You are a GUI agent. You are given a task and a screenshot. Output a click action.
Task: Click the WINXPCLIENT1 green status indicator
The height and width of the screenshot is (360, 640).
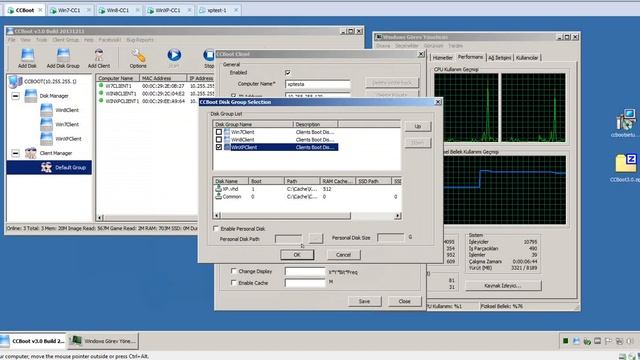pyautogui.click(x=101, y=100)
